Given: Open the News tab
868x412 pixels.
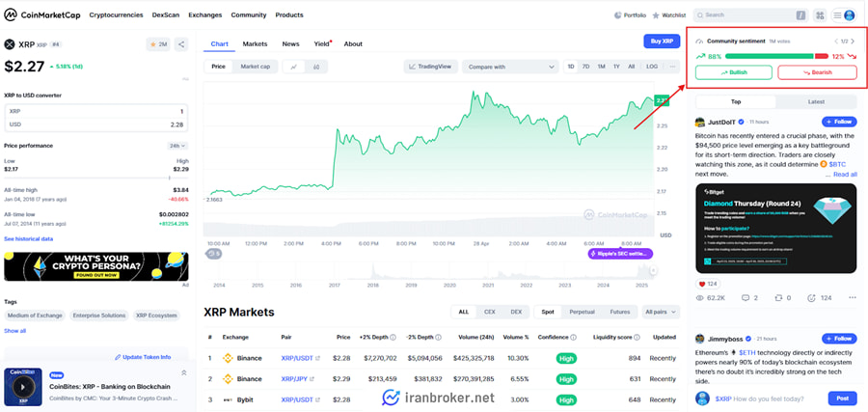Looking at the screenshot, I should click(x=290, y=43).
